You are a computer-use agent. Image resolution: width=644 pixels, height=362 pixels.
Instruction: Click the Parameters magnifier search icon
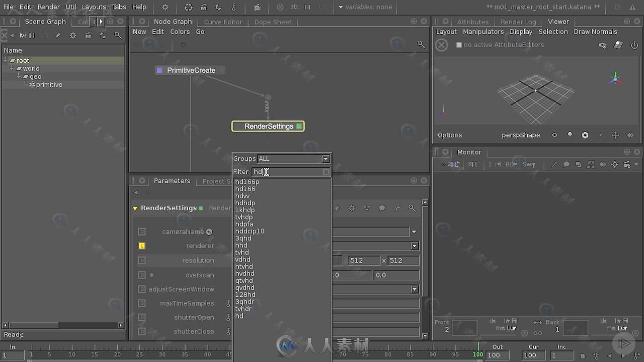pyautogui.click(x=412, y=208)
